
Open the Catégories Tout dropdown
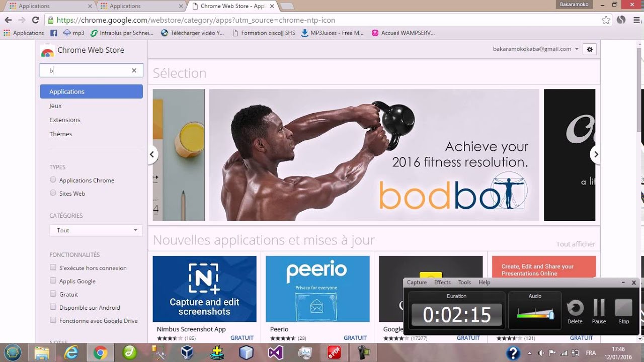pyautogui.click(x=96, y=230)
